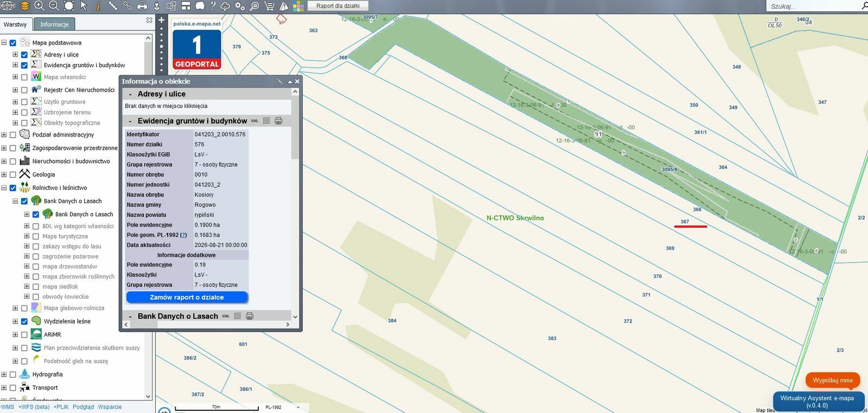868x413 pixels.
Task: Open the +WFS (beta) link
Action: (34, 407)
